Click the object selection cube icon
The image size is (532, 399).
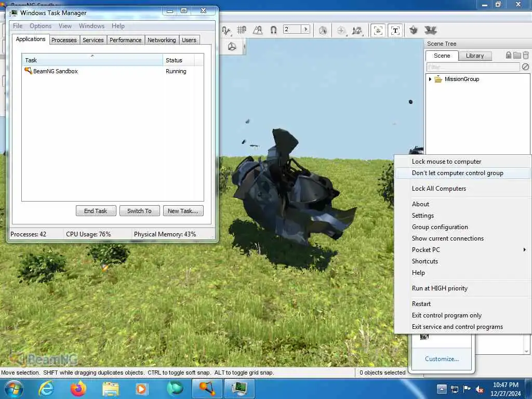pyautogui.click(x=323, y=31)
